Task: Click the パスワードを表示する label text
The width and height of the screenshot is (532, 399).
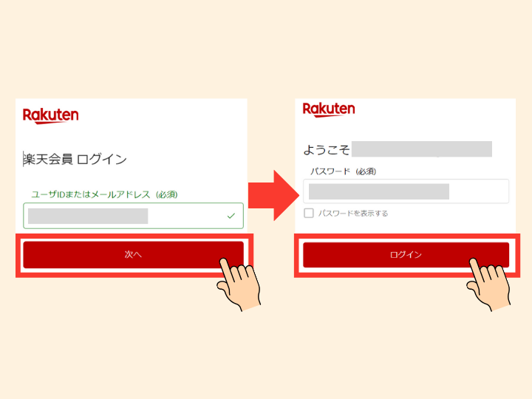Action: 353,214
